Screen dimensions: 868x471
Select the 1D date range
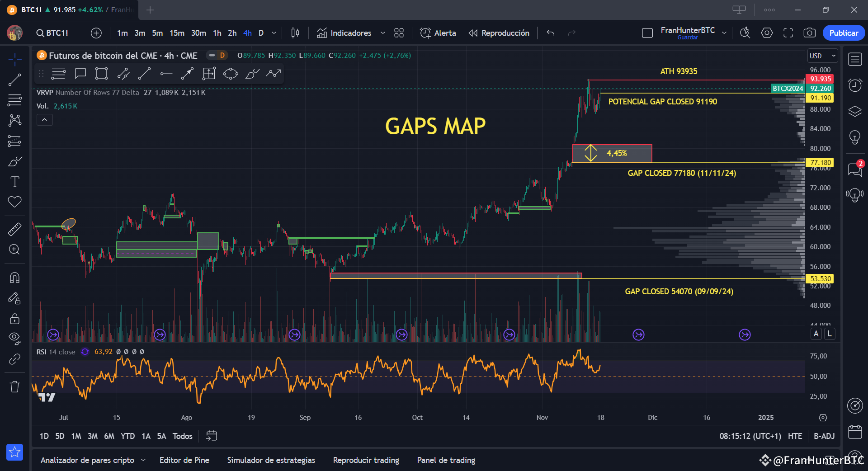[44, 436]
